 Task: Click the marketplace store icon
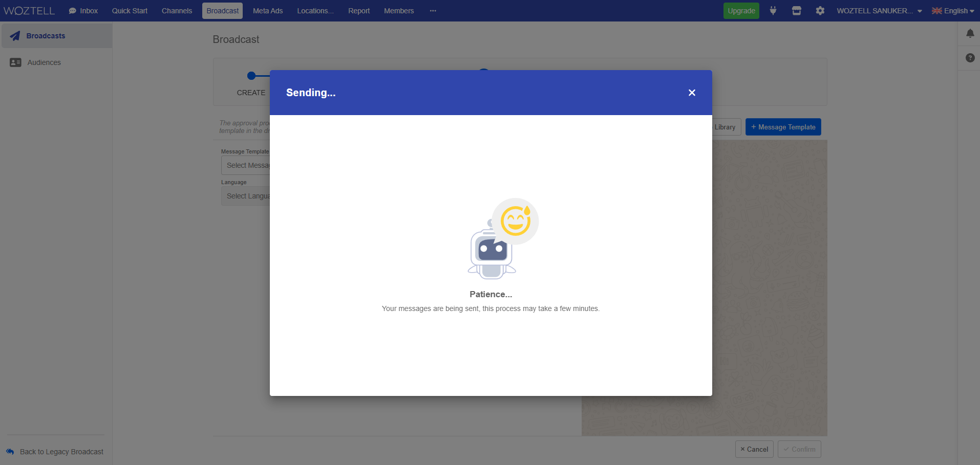click(796, 11)
